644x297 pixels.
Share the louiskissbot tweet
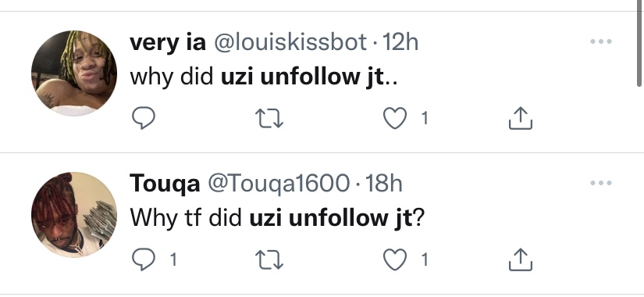[x=521, y=119]
